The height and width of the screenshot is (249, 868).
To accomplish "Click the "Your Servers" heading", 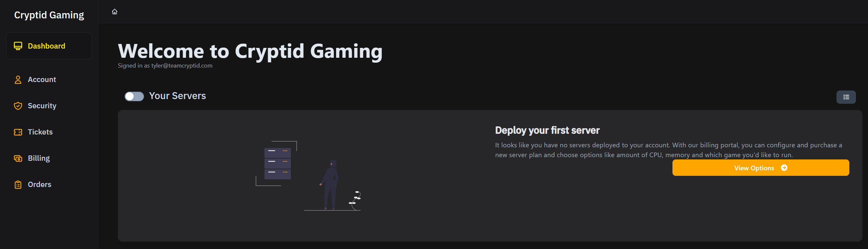I will point(177,96).
